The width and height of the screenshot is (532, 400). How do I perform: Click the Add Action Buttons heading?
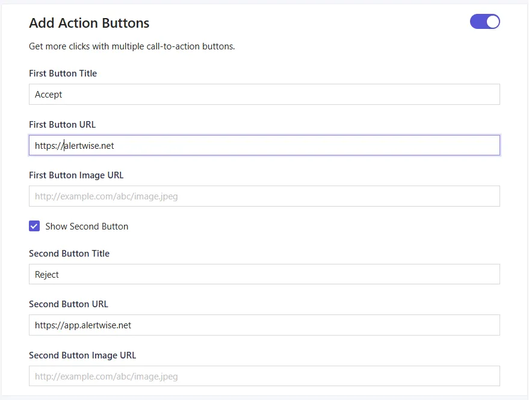click(89, 23)
